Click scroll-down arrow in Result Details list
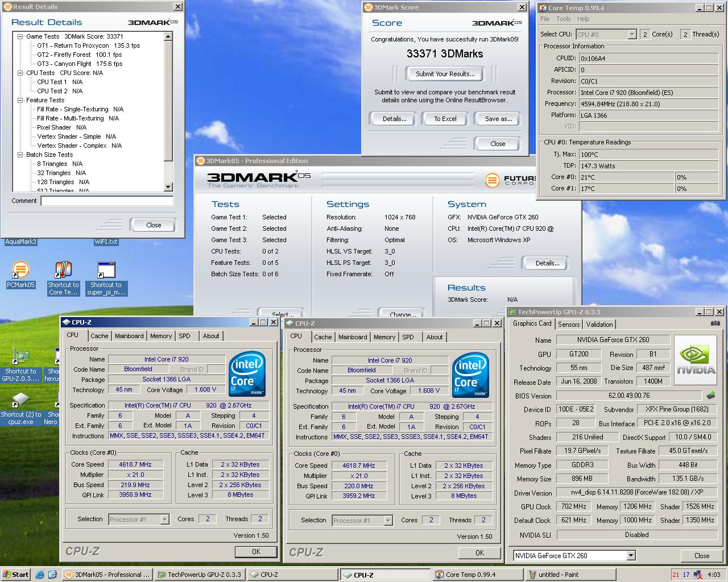This screenshot has height=582, width=728. pos(168,187)
